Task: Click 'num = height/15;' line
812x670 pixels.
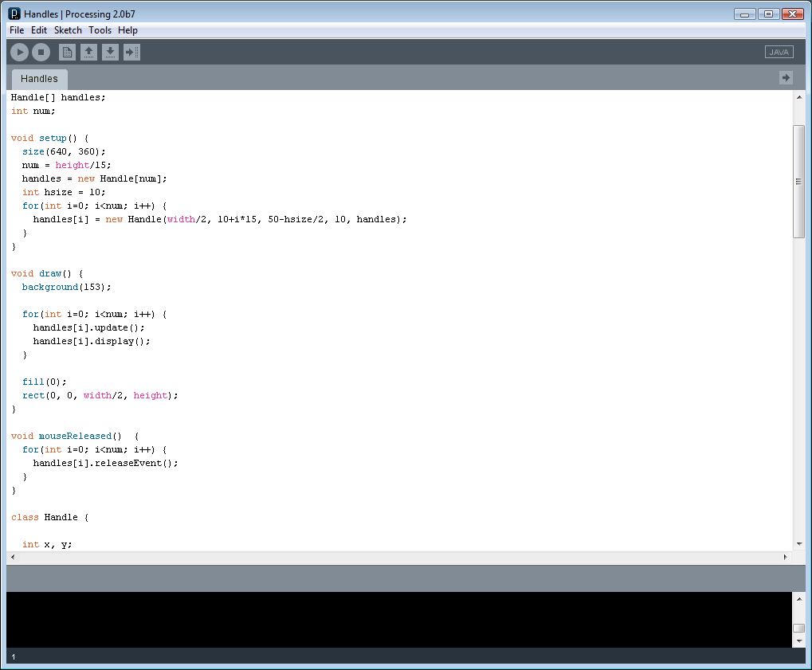Action: pyautogui.click(x=66, y=165)
